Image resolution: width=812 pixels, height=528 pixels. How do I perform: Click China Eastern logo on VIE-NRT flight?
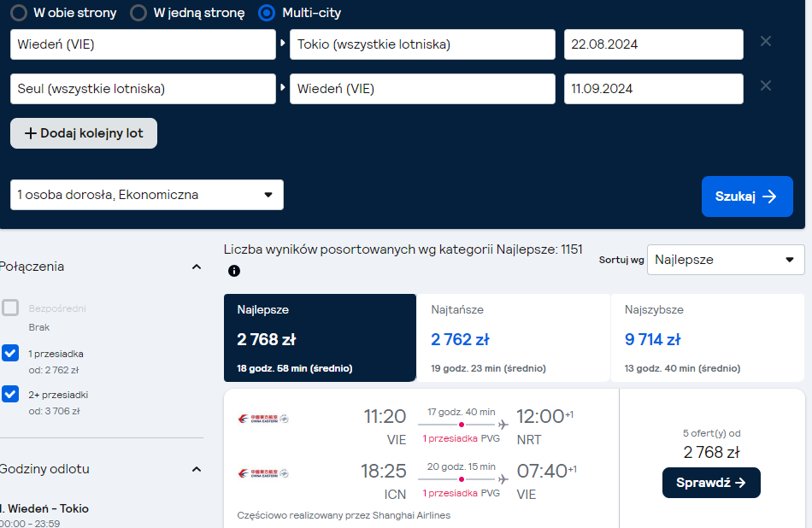click(263, 419)
